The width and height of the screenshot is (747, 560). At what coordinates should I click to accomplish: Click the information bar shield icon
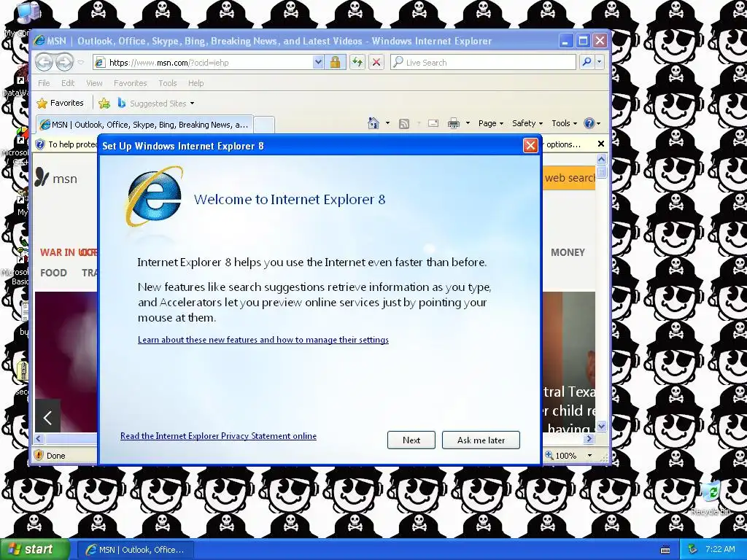tap(41, 144)
